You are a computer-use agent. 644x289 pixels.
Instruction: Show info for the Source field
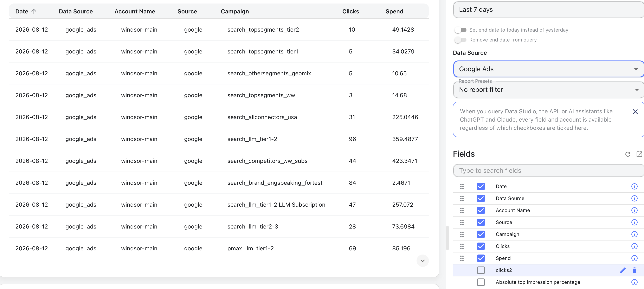[634, 222]
